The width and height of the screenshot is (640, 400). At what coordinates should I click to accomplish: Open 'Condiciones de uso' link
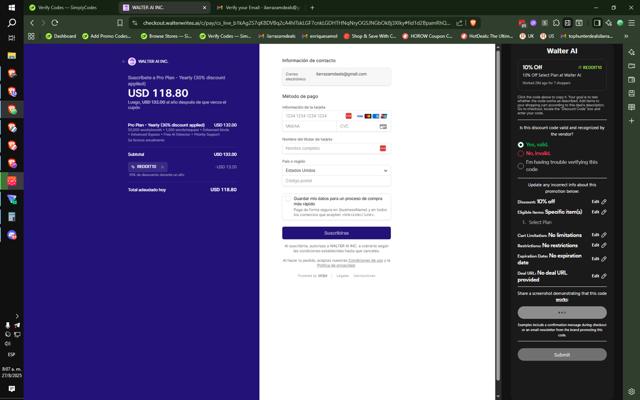point(365,260)
